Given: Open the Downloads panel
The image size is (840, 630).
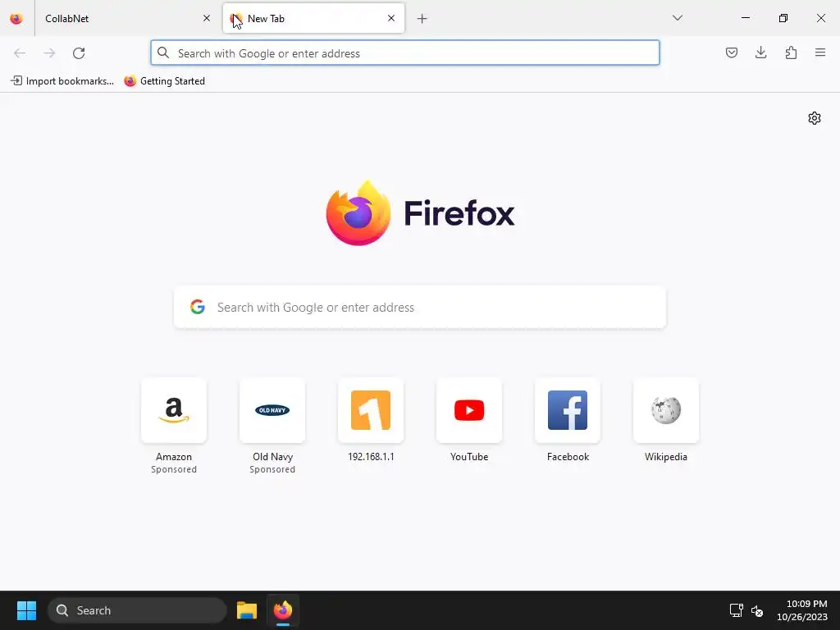Looking at the screenshot, I should click(x=761, y=52).
